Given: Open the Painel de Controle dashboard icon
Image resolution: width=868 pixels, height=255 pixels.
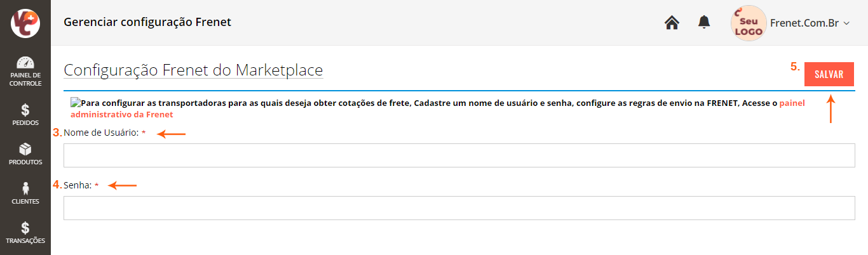Looking at the screenshot, I should click(25, 63).
